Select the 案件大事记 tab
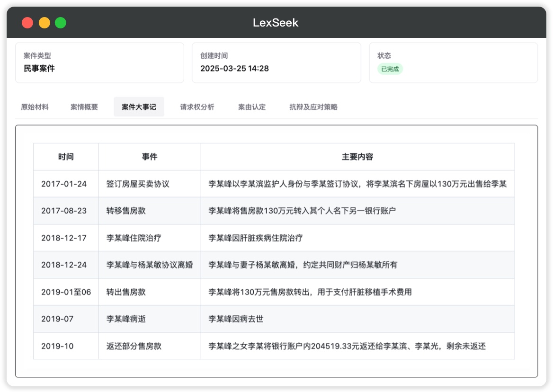553x392 pixels. coord(139,107)
